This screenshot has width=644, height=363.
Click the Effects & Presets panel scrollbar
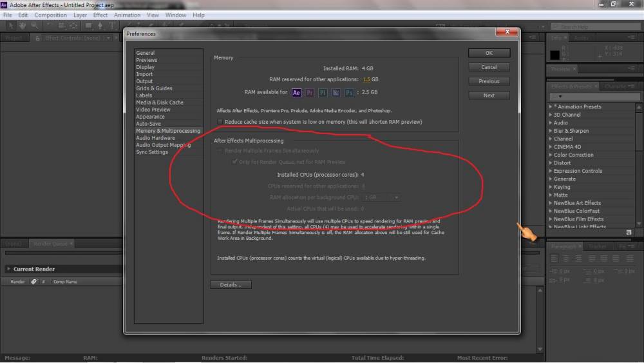tap(639, 164)
